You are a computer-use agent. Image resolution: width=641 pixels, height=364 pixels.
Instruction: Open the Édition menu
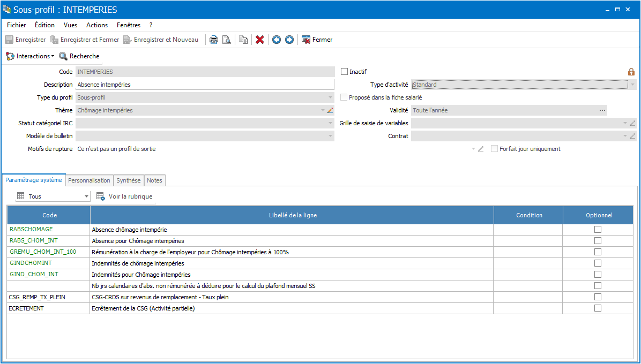(x=44, y=25)
